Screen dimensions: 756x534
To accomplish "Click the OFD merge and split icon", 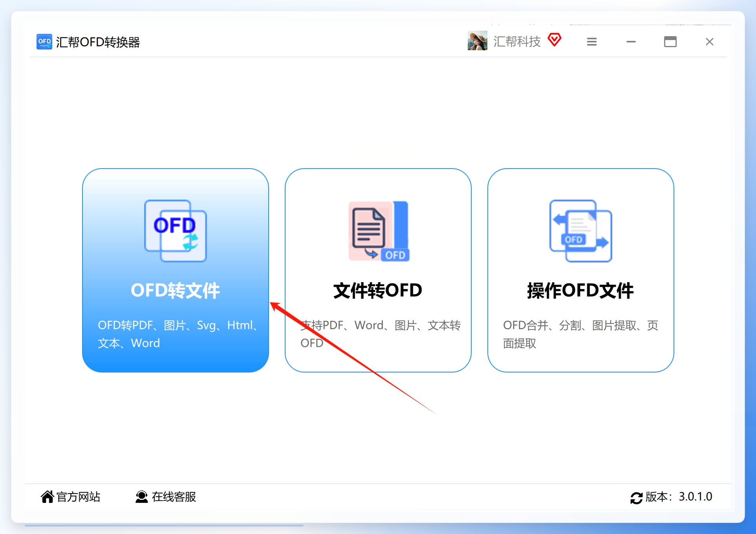I will click(x=581, y=231).
